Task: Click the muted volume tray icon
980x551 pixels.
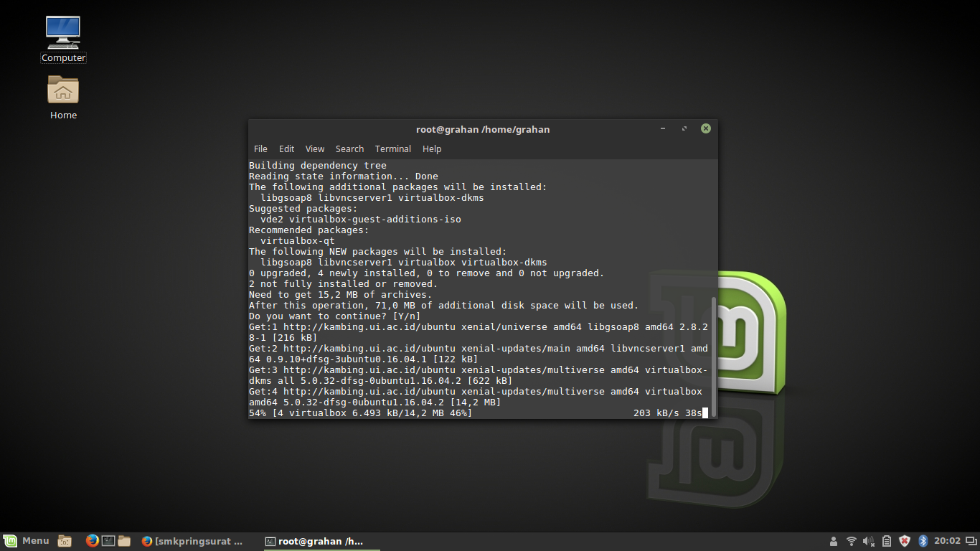Action: [x=869, y=541]
